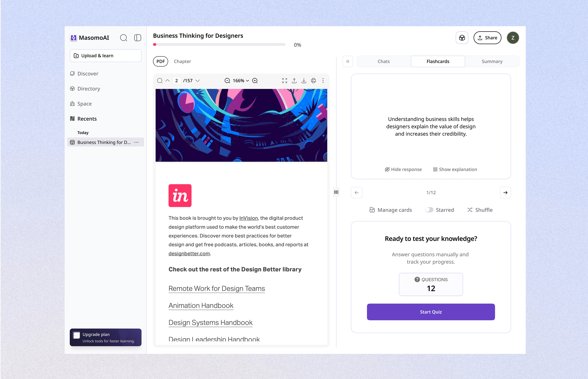Download the PDF using the toolbar icon
This screenshot has height=379, width=588.
304,81
